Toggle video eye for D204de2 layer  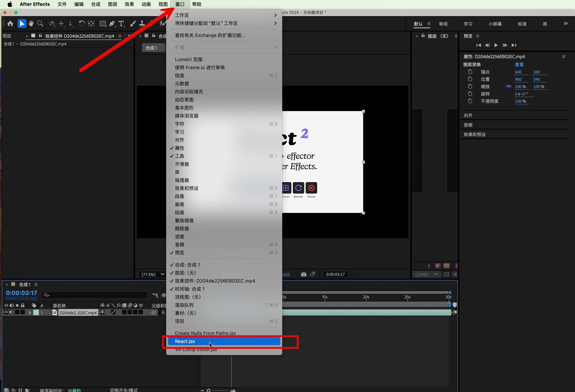click(x=6, y=312)
